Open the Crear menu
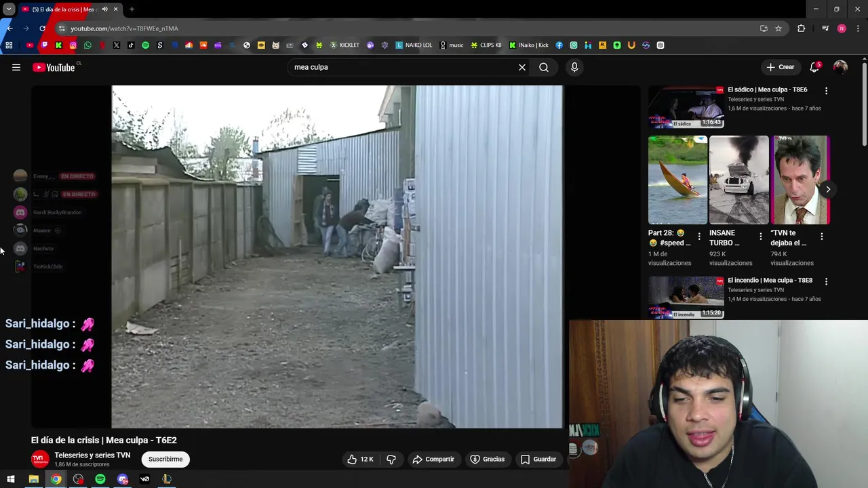 (x=780, y=67)
